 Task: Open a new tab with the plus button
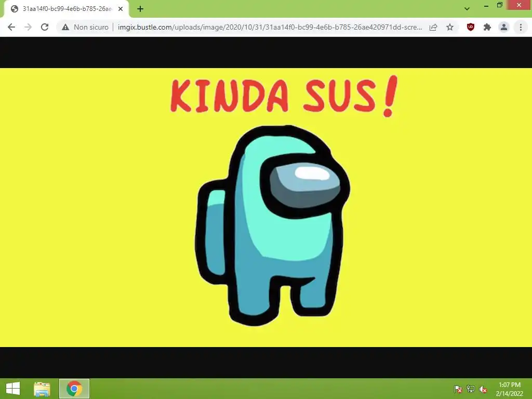tap(140, 9)
